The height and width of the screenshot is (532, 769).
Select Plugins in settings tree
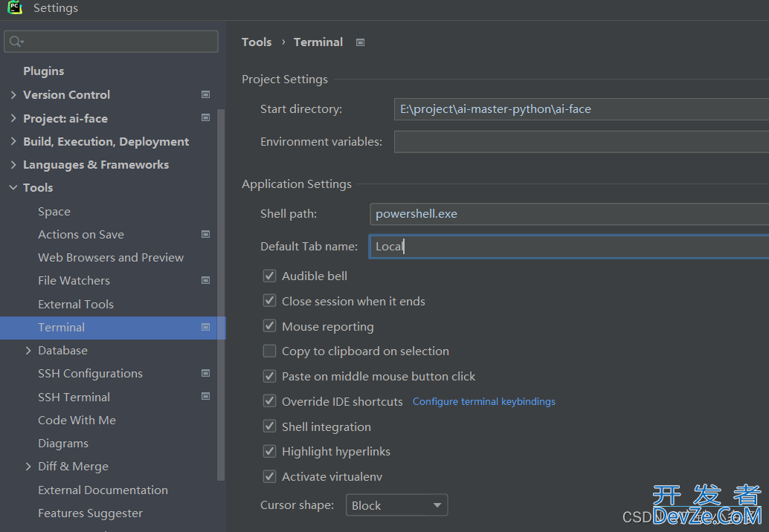click(x=44, y=71)
